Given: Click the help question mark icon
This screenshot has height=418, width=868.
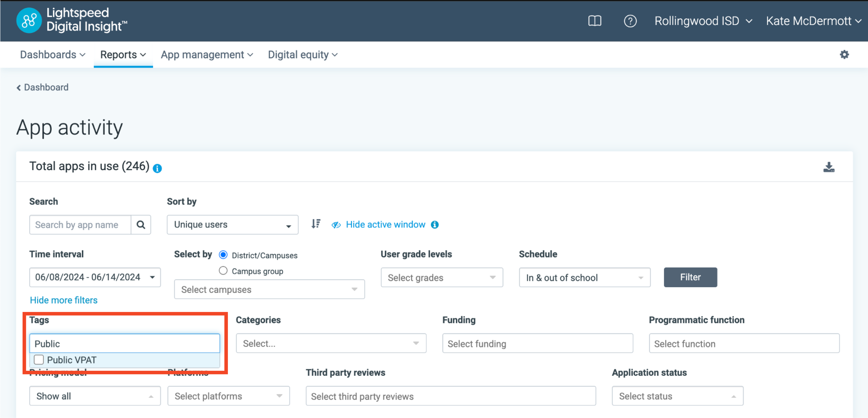Looking at the screenshot, I should click(x=630, y=21).
